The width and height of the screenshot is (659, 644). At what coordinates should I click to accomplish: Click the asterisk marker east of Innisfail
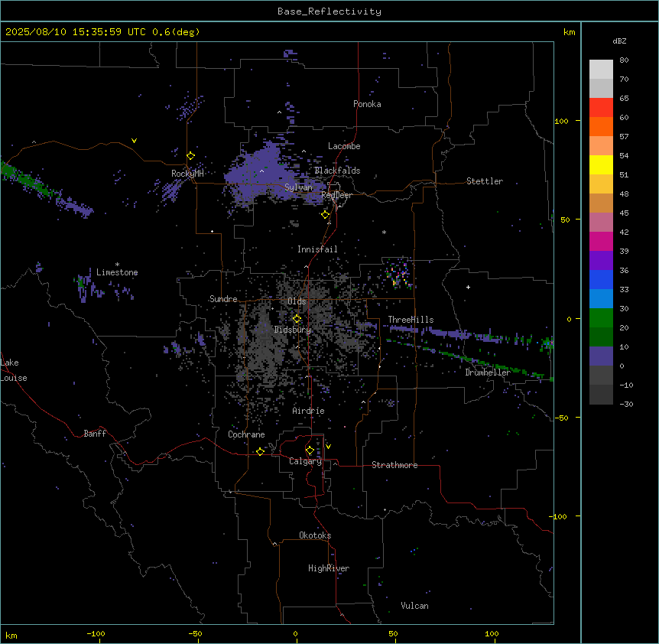(384, 233)
